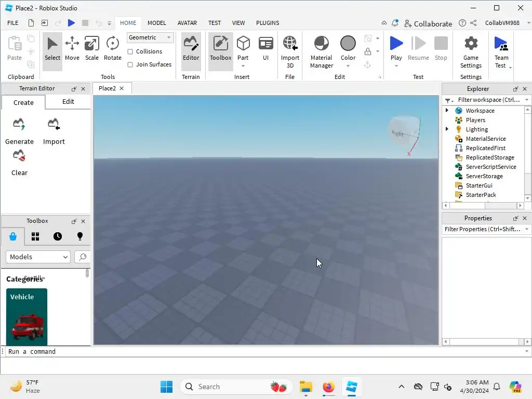Launch Team Test
532x399 pixels.
point(501,52)
